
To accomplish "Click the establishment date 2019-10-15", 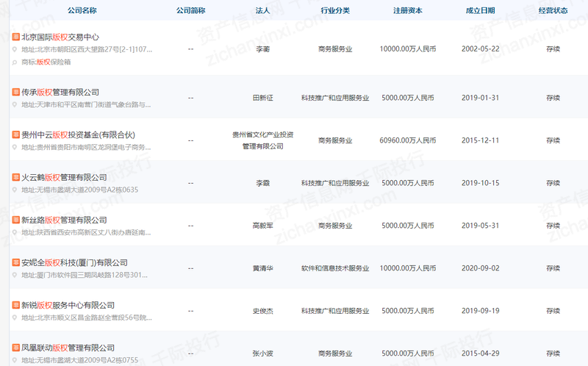I will pyautogui.click(x=481, y=183).
